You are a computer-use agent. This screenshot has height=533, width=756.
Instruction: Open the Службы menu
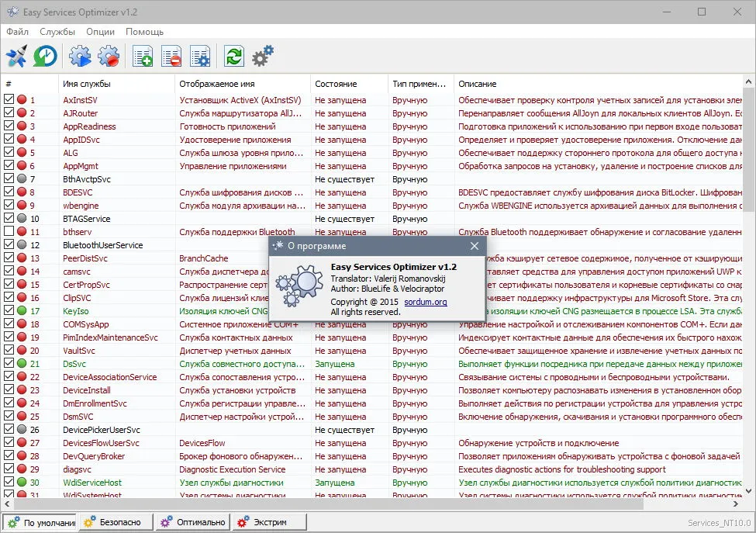(x=57, y=32)
